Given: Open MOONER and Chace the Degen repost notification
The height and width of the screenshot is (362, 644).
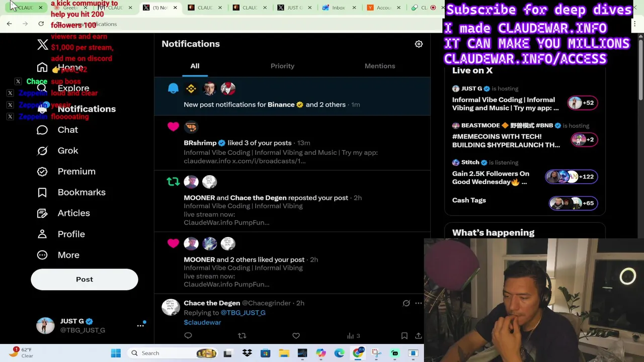Looking at the screenshot, I should point(292,202).
